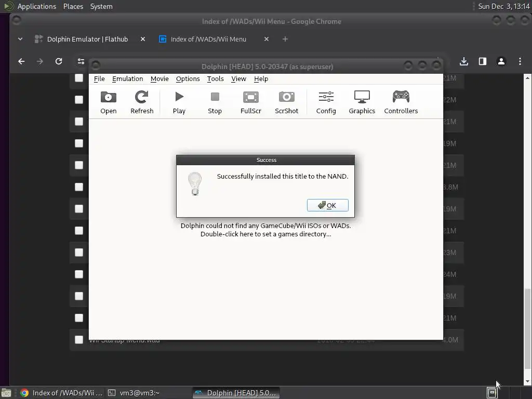Check the checkbox beside the 23M file row
Image resolution: width=532 pixels, height=399 pixels.
click(79, 252)
